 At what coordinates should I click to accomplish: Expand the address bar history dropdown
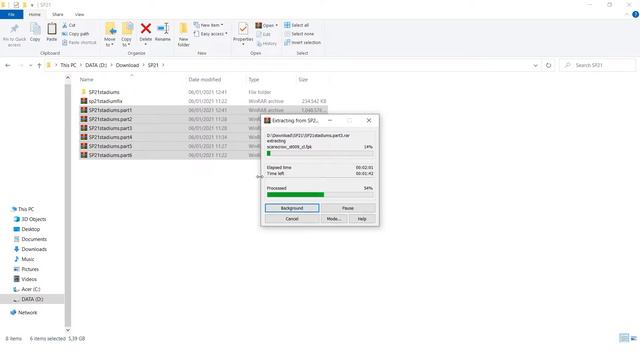point(536,65)
